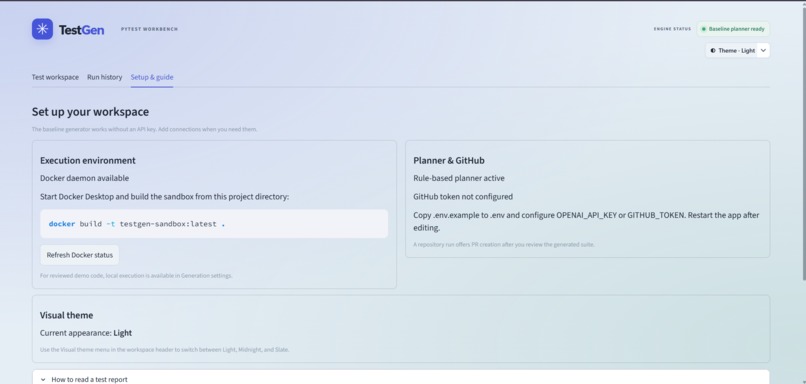Image resolution: width=806 pixels, height=384 pixels.
Task: Click the Set up your workspace heading
Action: coord(90,112)
